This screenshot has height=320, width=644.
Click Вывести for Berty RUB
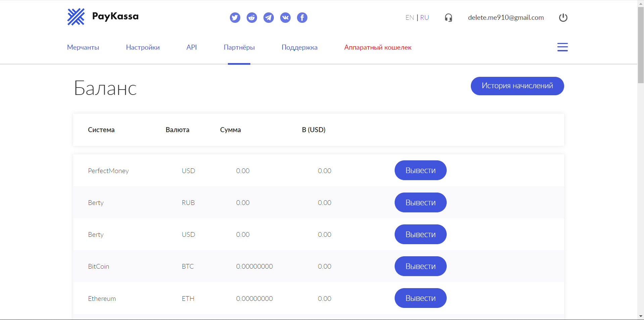pyautogui.click(x=420, y=203)
